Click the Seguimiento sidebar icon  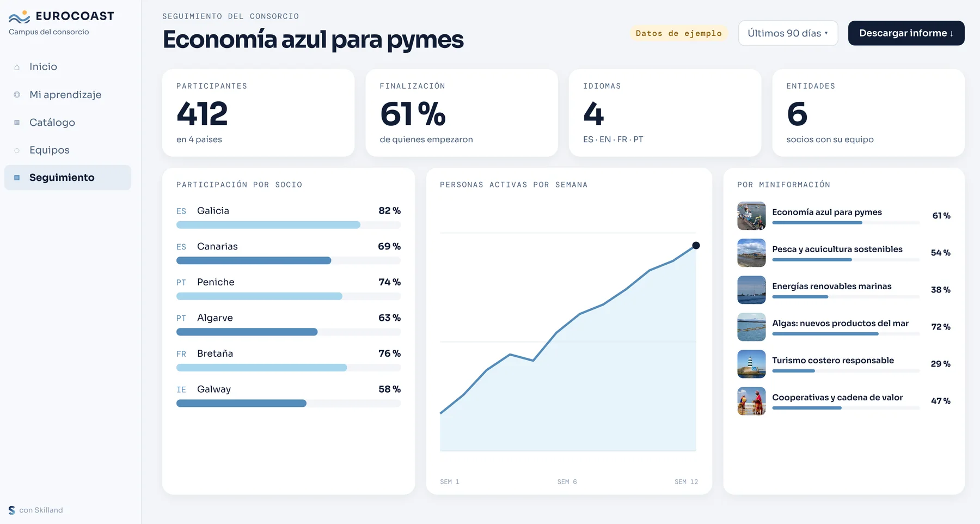tap(17, 178)
